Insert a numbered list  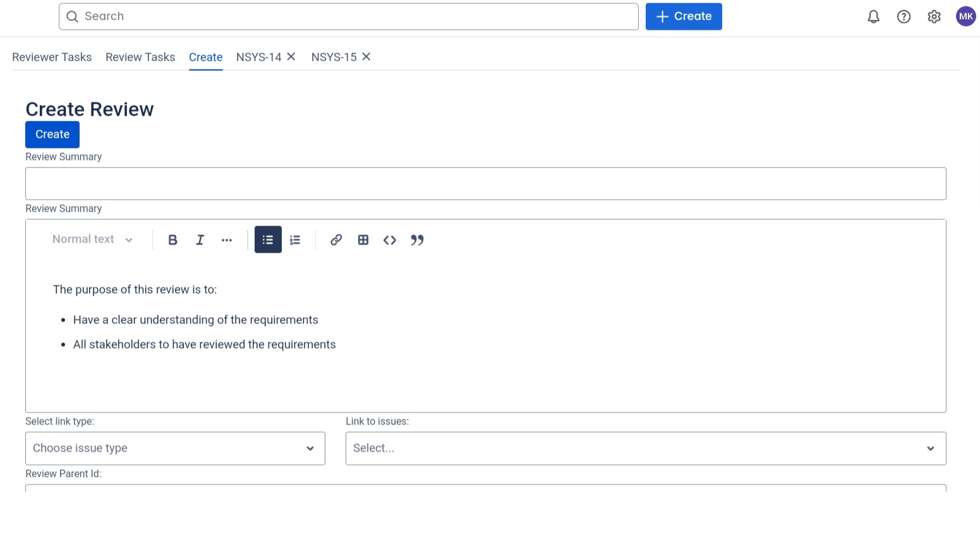[x=295, y=240]
